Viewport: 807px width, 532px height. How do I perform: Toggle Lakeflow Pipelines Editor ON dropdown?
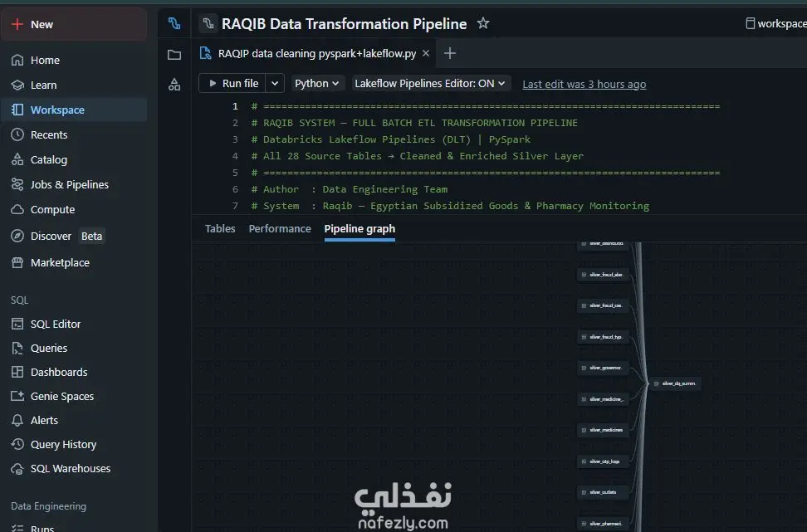point(430,83)
